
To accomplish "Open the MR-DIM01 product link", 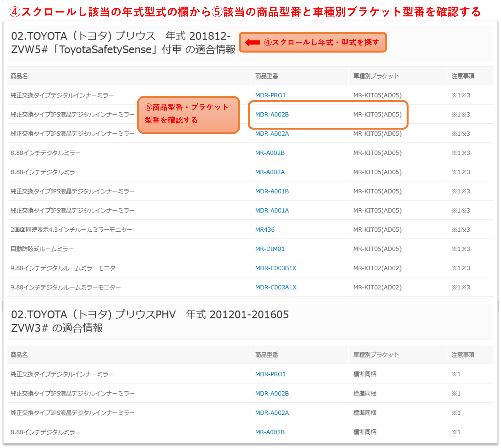I will pos(270,249).
